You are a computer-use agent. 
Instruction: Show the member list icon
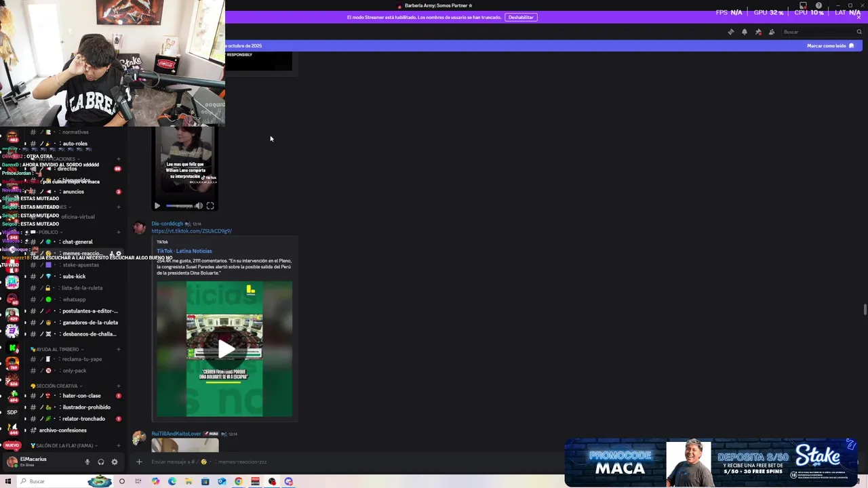pos(772,32)
